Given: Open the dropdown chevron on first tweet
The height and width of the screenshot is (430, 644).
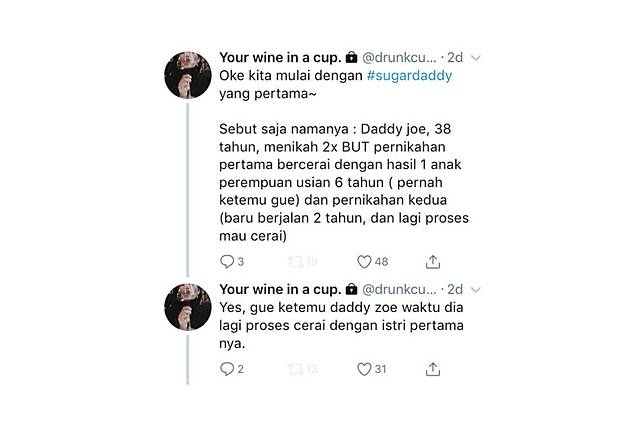Looking at the screenshot, I should pos(475,58).
